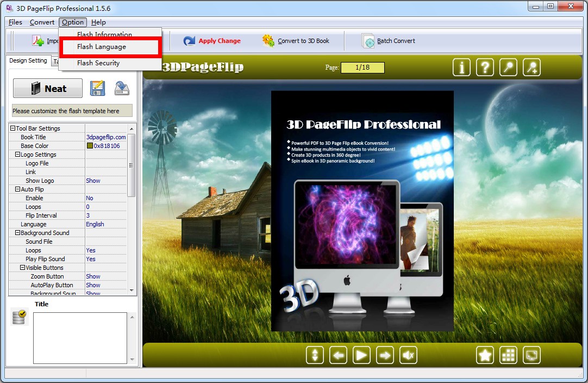Click the Title description text box
588x383 pixels.
[x=80, y=338]
